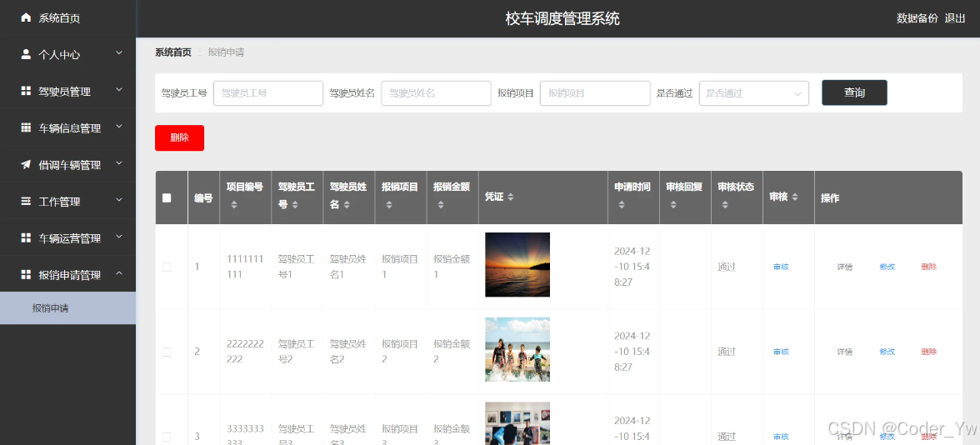Image resolution: width=980 pixels, height=445 pixels.
Task: Sort by 项目编号 column arrows
Action: pos(233,205)
